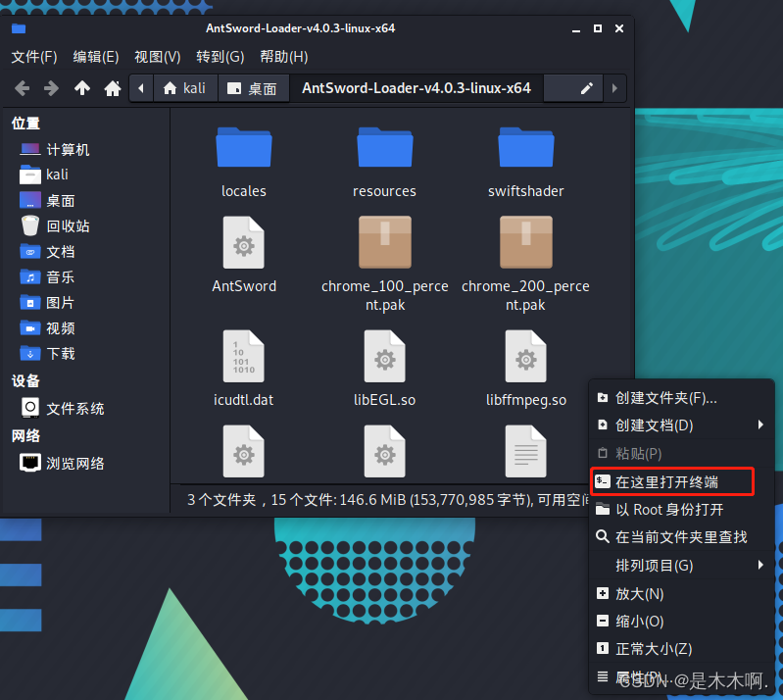
Task: Jump to kali in the path bar
Action: [x=185, y=88]
